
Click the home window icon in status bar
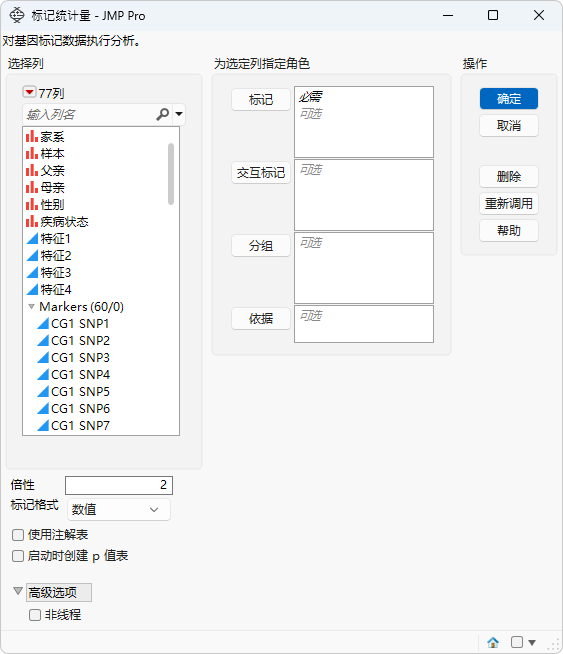(x=493, y=642)
